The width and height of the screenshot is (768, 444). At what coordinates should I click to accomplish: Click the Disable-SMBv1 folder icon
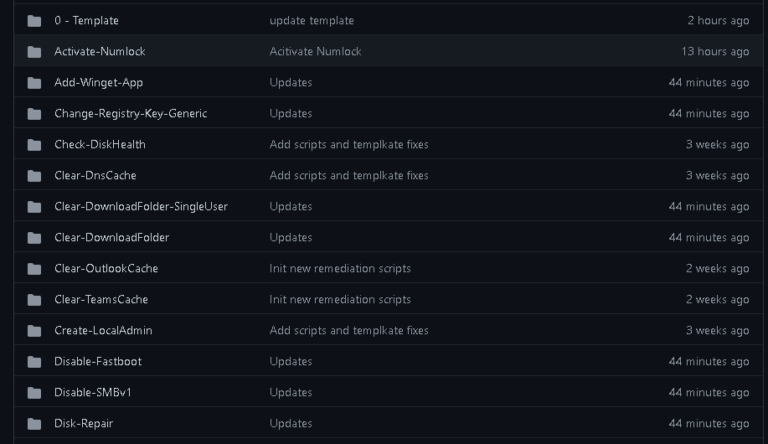click(x=34, y=393)
